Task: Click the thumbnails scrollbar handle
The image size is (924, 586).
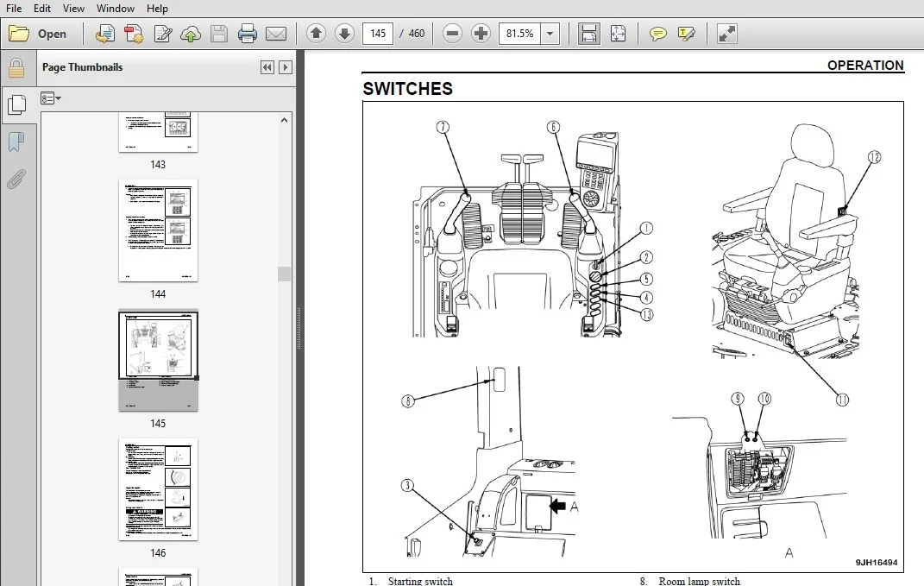Action: (x=284, y=274)
